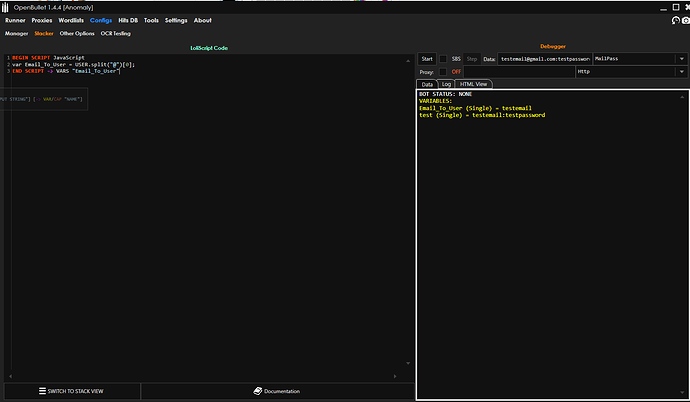Take a screenshot with the camera icon
This screenshot has width=690, height=402.
click(686, 20)
